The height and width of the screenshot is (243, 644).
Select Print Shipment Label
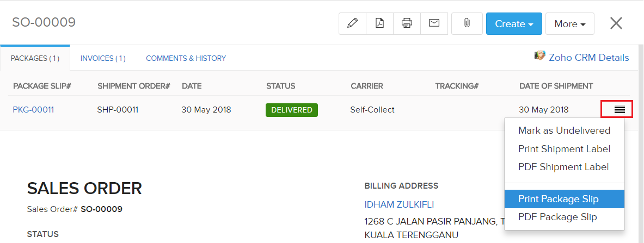coord(564,149)
